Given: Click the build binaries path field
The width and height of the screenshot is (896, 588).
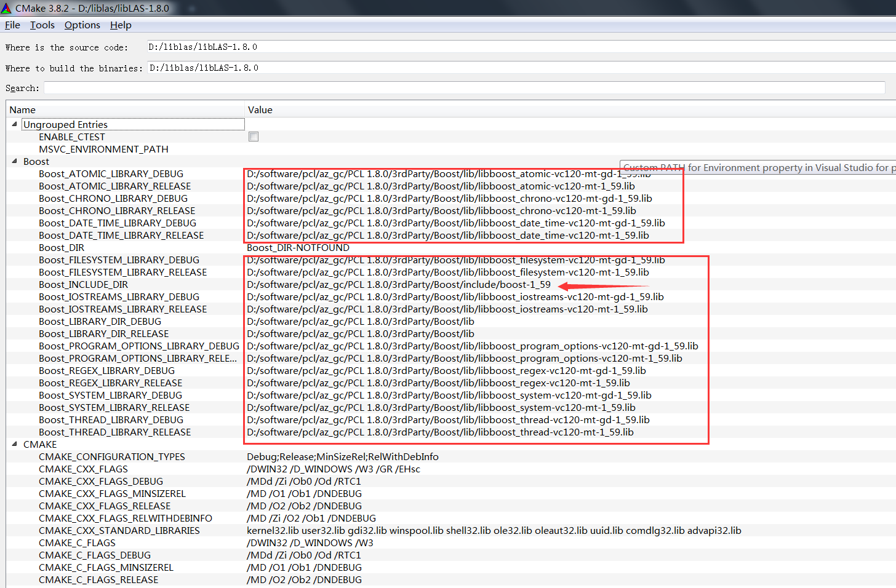Looking at the screenshot, I should [x=521, y=68].
